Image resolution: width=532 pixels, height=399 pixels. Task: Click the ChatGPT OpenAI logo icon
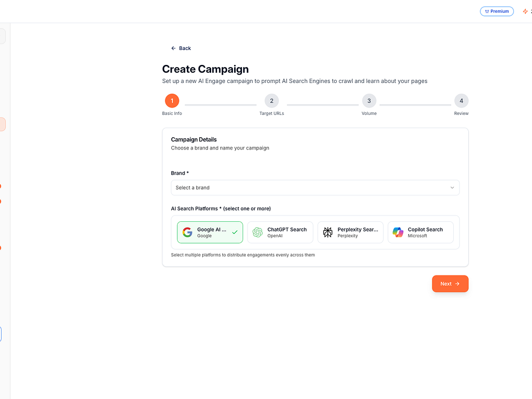click(x=257, y=232)
